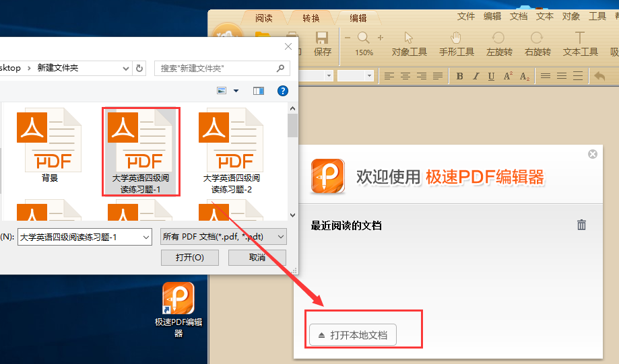Select 大学英语四级阅读练习题-1 PDF file
Image resolution: width=619 pixels, height=364 pixels.
(141, 151)
